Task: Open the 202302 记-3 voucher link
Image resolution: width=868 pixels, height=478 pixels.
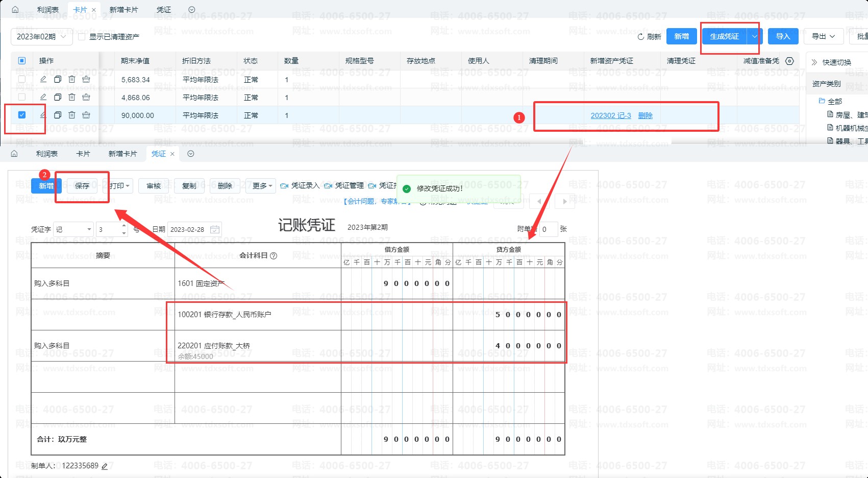Action: [610, 115]
